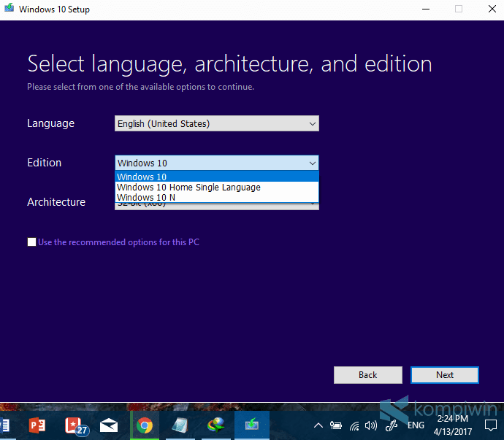Open the Action Center notifications icon
Image resolution: width=504 pixels, height=440 pixels.
[491, 425]
